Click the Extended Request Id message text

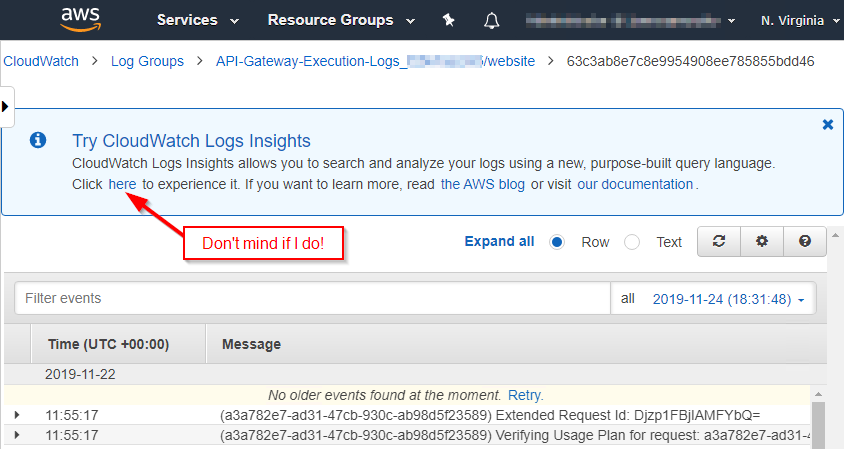point(490,415)
